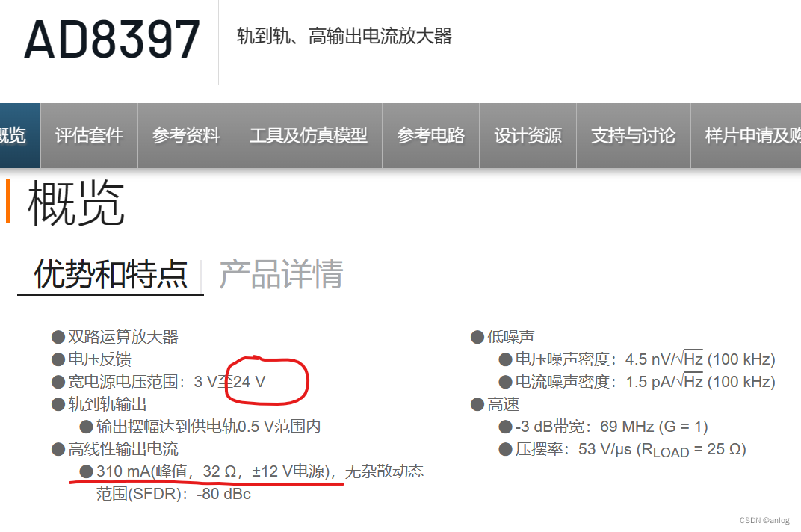The height and width of the screenshot is (532, 801).
Task: Click the 轨到轨、高输出电流放大器 subtitle
Action: (x=344, y=37)
